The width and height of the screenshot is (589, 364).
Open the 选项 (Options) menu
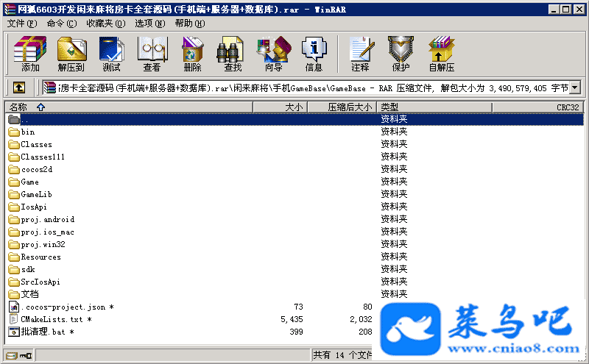click(150, 24)
